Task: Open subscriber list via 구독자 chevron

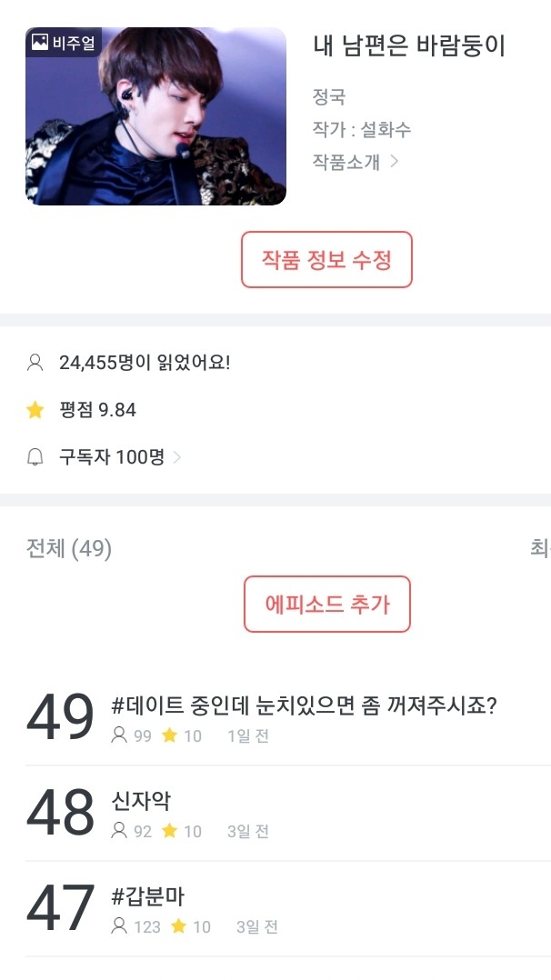Action: (177, 457)
